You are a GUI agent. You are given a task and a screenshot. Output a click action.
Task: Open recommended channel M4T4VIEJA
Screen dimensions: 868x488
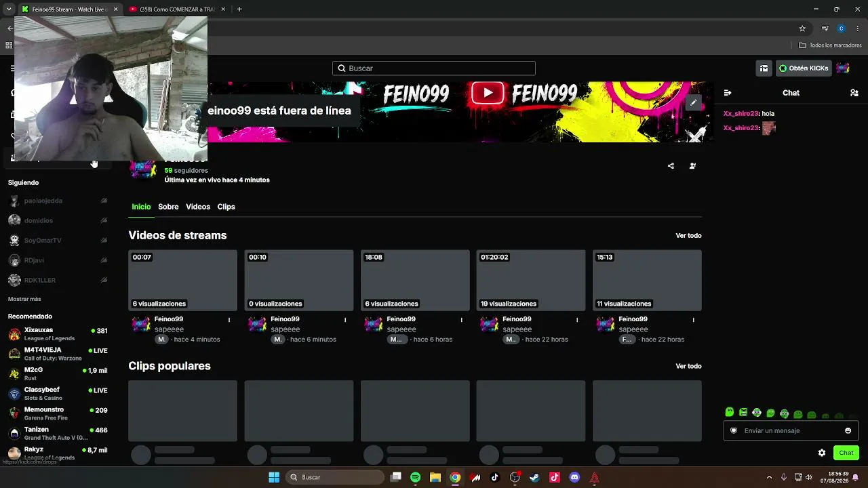tap(58, 354)
